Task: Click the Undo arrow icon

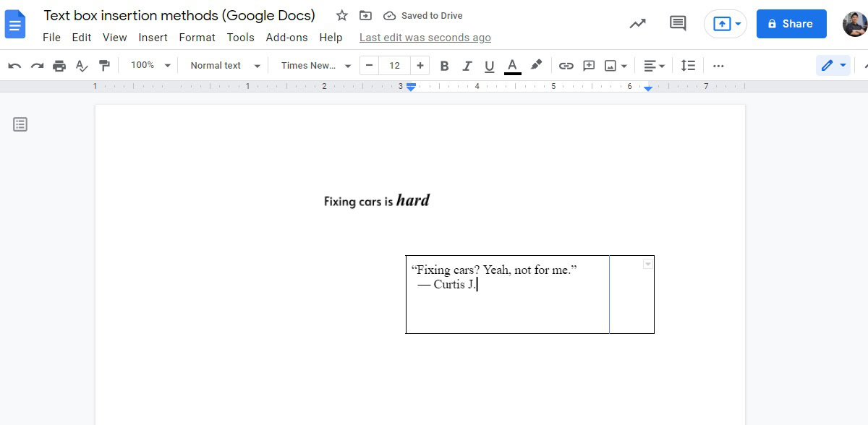Action: (x=14, y=66)
